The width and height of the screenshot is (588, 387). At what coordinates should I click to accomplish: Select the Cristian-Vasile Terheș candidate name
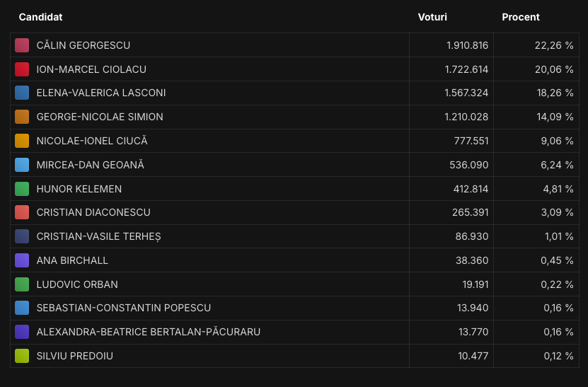pyautogui.click(x=98, y=236)
